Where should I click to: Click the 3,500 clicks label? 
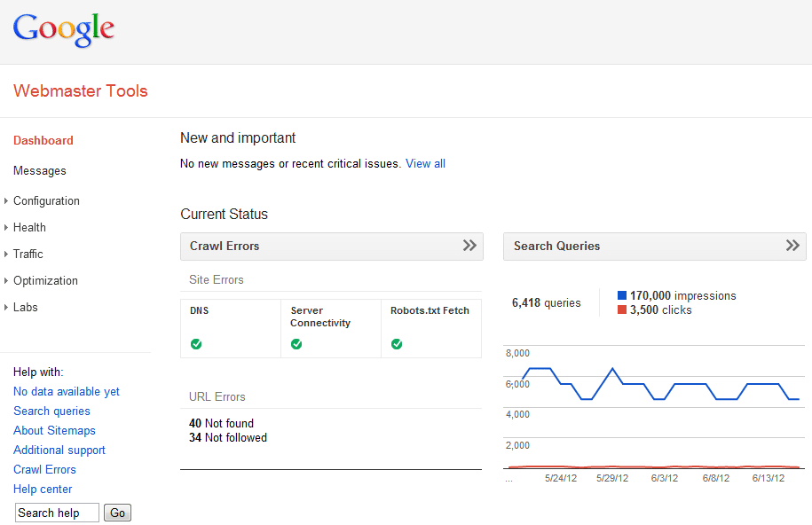click(x=661, y=310)
